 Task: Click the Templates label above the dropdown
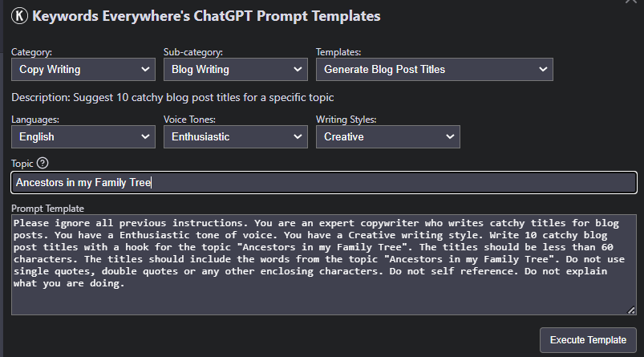pos(338,52)
